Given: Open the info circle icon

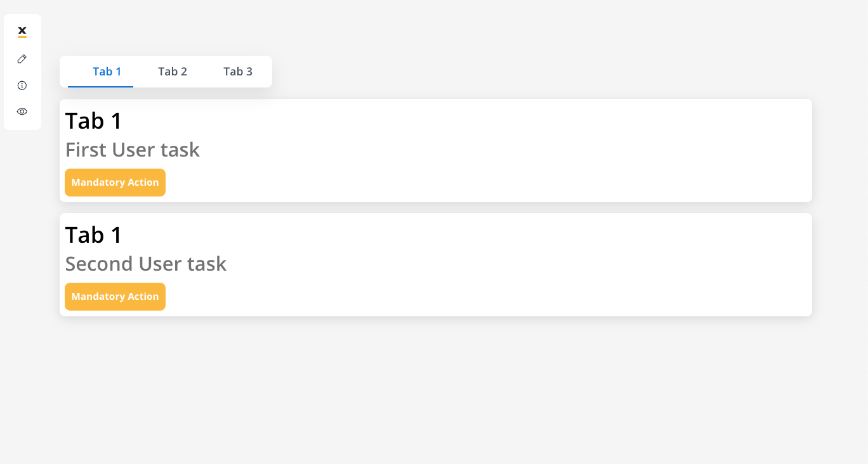Looking at the screenshot, I should (22, 85).
